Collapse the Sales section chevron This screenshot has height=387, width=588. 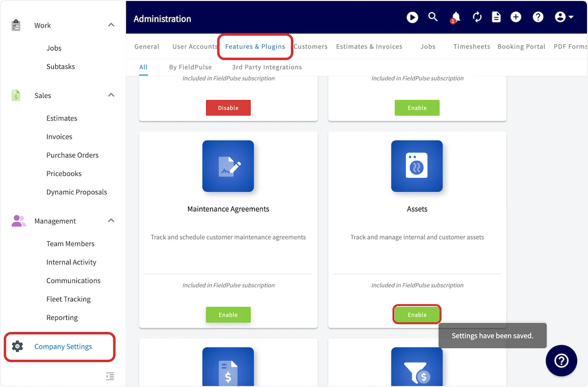point(111,95)
